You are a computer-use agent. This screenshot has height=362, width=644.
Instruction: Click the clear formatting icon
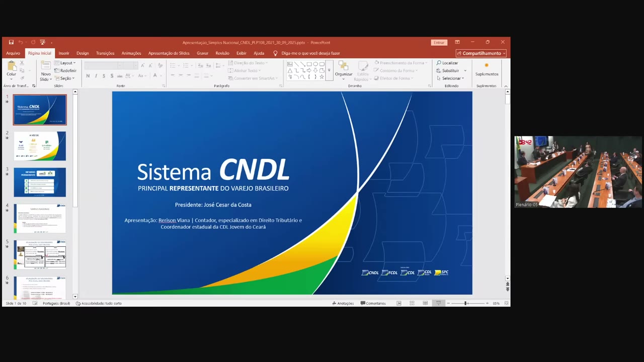[160, 65]
